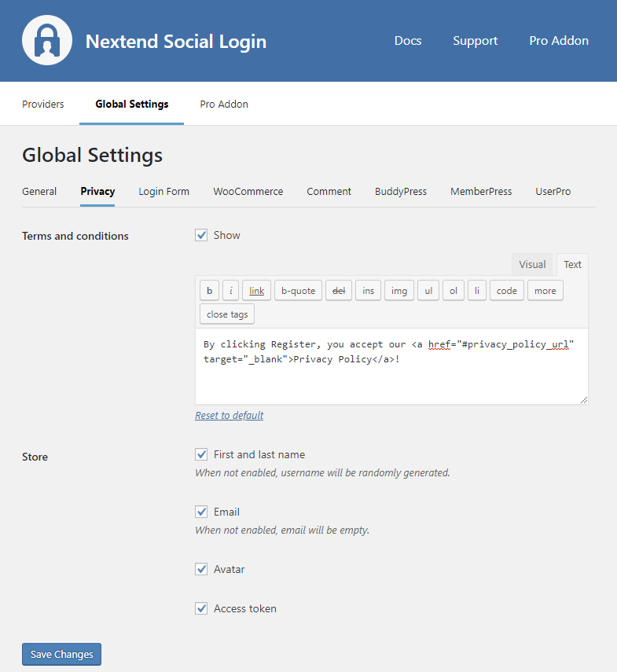Go to the Providers tab
617x672 pixels.
[43, 104]
